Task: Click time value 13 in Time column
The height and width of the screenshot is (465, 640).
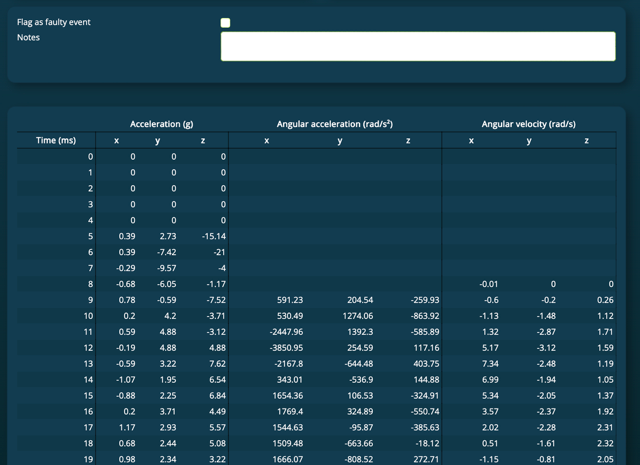Action: pos(88,364)
